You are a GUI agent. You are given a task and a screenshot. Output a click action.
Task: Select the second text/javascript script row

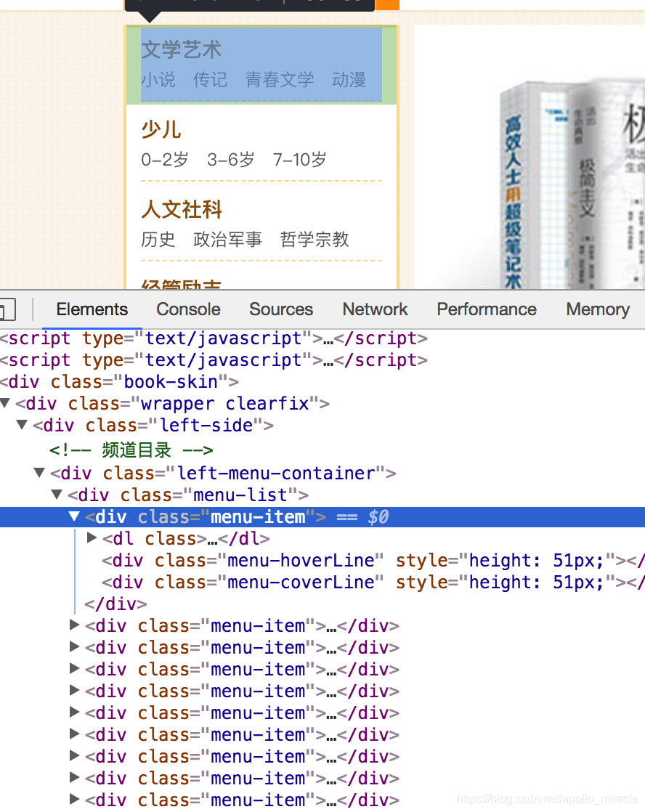click(x=214, y=360)
